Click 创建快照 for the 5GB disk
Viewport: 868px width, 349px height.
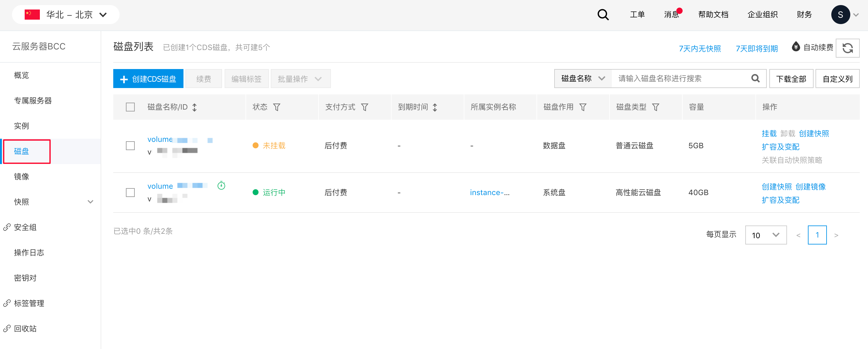click(814, 134)
